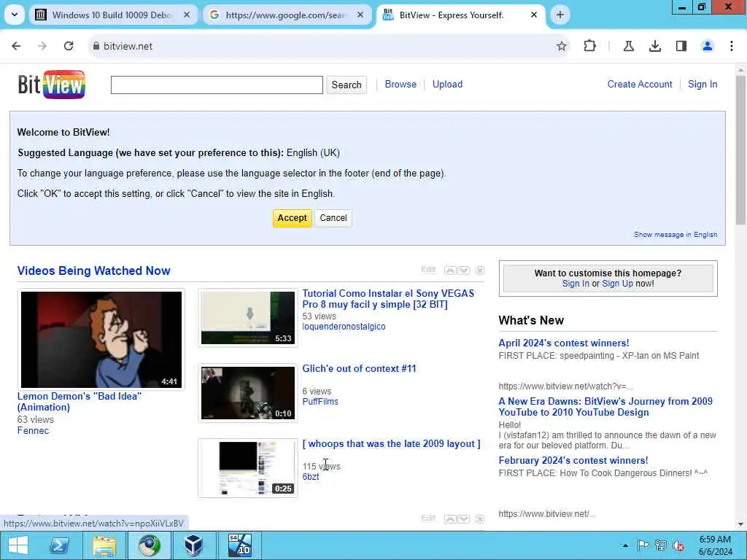Image resolution: width=747 pixels, height=560 pixels.
Task: Close the Google search tab
Action: pos(360,15)
